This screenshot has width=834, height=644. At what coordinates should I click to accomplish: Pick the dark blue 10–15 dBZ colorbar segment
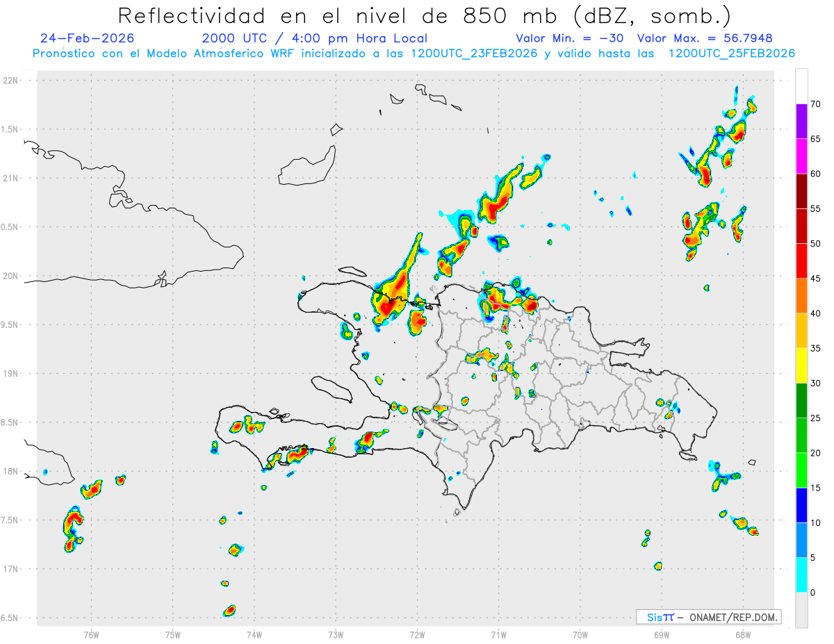[801, 505]
